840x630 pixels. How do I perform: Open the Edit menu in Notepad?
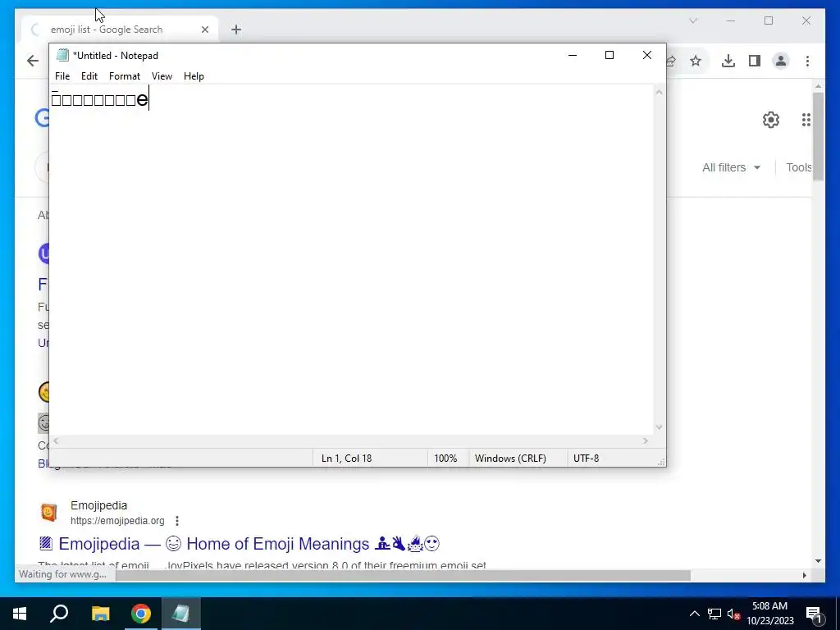click(x=89, y=76)
